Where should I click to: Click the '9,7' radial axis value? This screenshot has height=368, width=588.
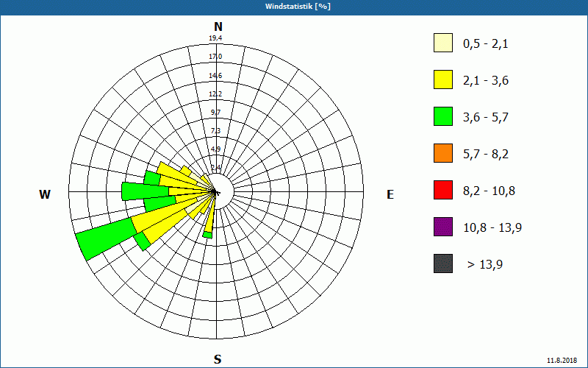click(x=215, y=113)
